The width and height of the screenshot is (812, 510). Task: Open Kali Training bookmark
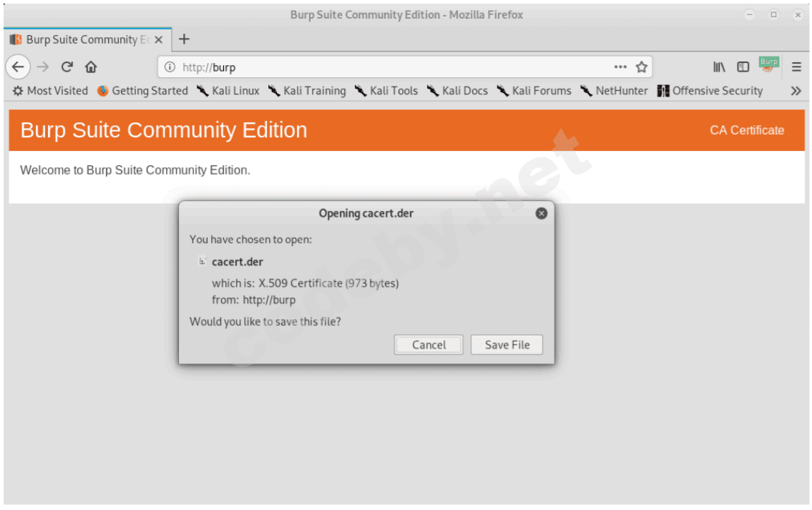(307, 91)
